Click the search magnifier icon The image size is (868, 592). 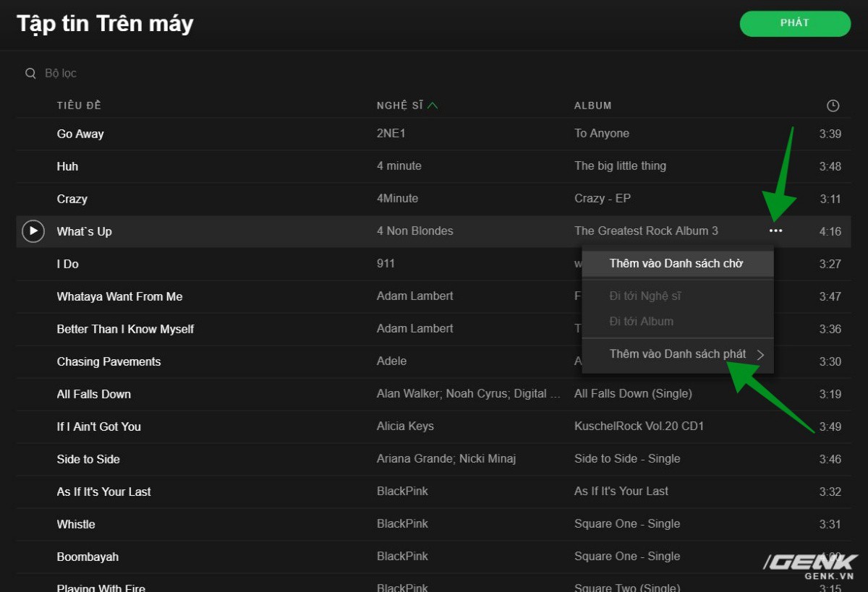click(x=30, y=73)
